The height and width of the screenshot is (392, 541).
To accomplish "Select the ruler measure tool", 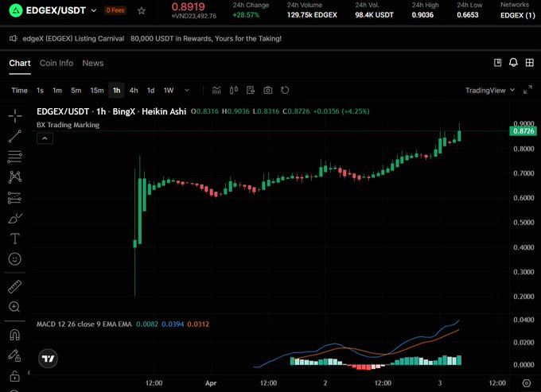I will click(x=14, y=286).
